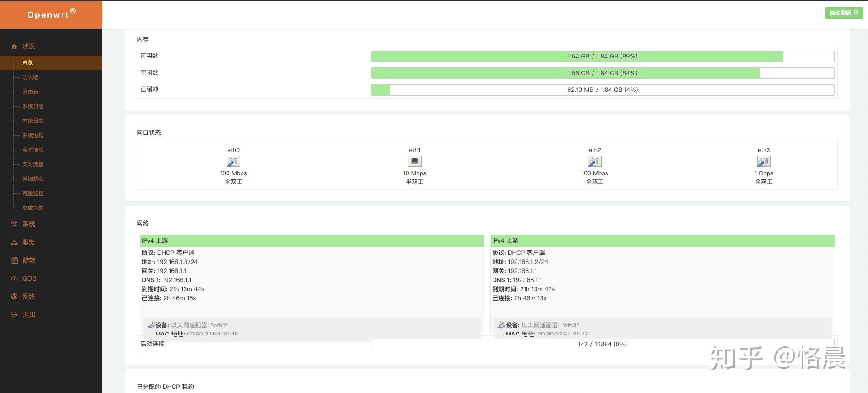Click the gauge icon beside QOS
Image resolution: width=868 pixels, height=393 pixels.
pos(14,278)
